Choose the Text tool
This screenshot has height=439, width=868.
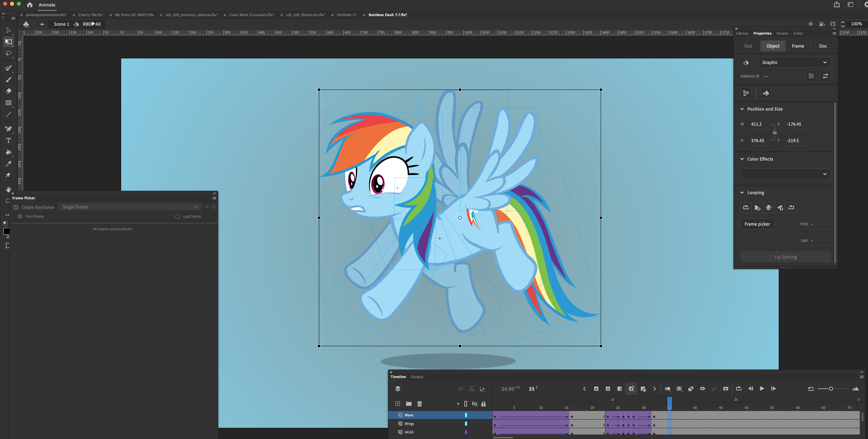(9, 140)
